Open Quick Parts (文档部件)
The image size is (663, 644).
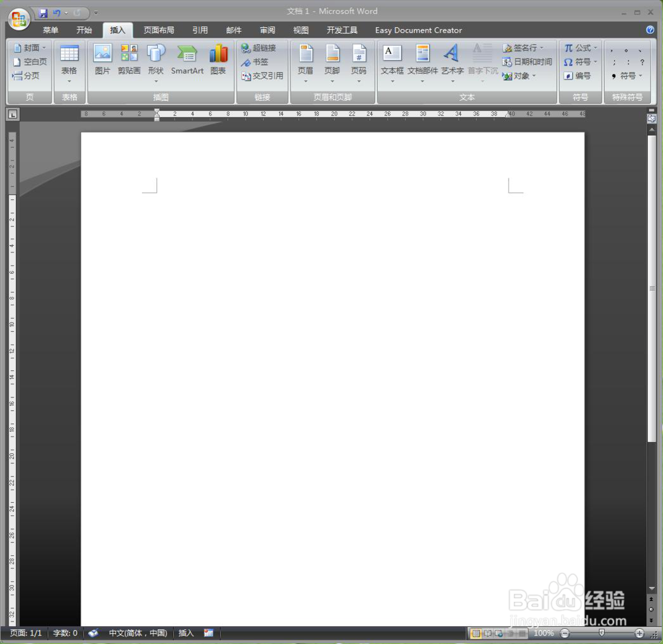click(422, 64)
